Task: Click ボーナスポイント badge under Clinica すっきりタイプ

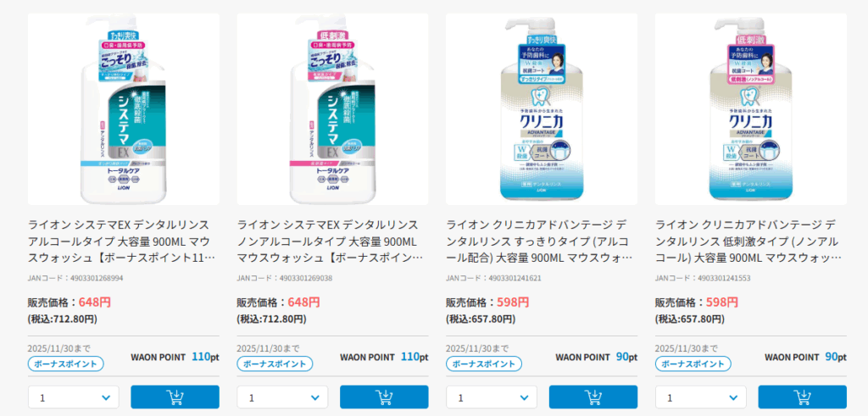Action: tap(484, 364)
